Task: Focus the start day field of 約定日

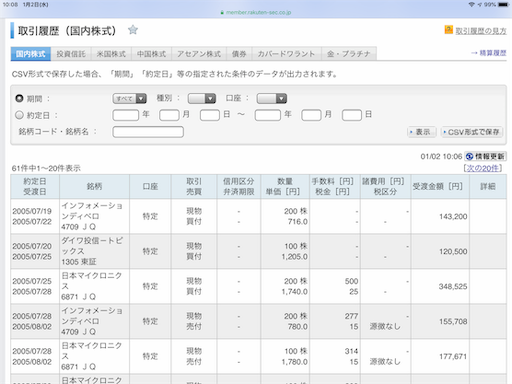Action: (x=210, y=115)
